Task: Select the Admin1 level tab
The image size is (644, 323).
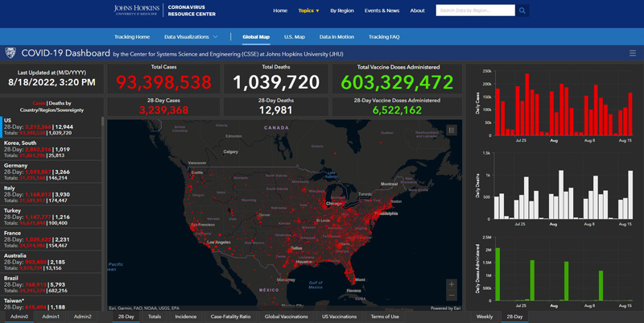Action: click(51, 317)
